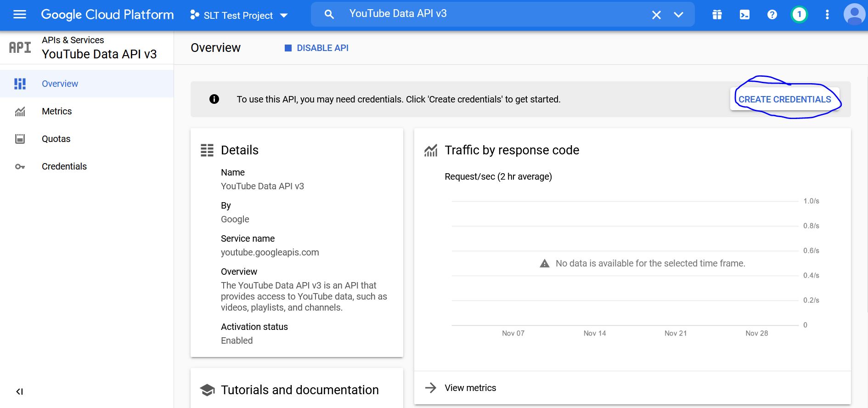Navigate to Credentials in sidebar
Viewport: 868px width, 408px height.
click(64, 166)
